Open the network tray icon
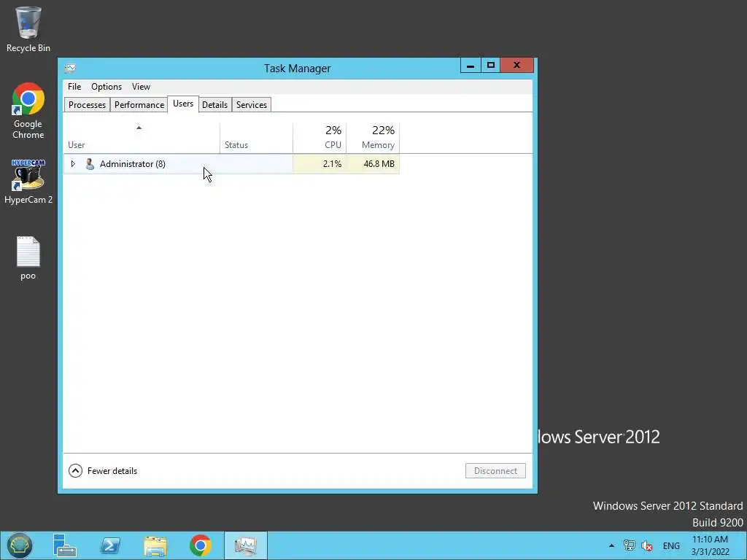This screenshot has height=560, width=747. point(630,545)
